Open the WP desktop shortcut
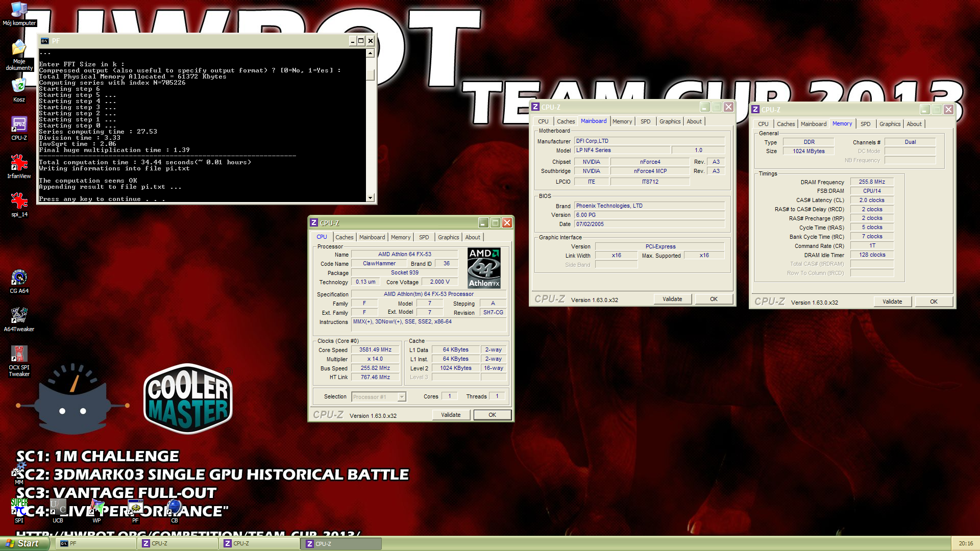The height and width of the screenshot is (551, 980). tap(96, 511)
